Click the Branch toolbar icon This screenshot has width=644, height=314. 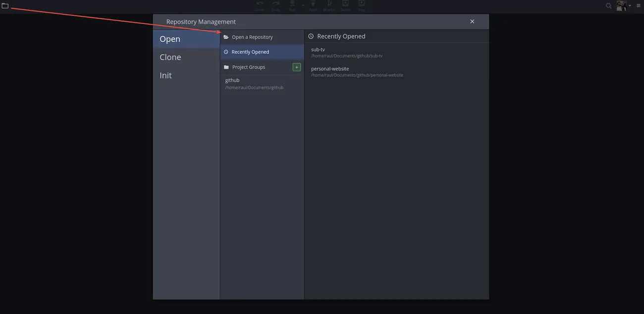tap(329, 4)
